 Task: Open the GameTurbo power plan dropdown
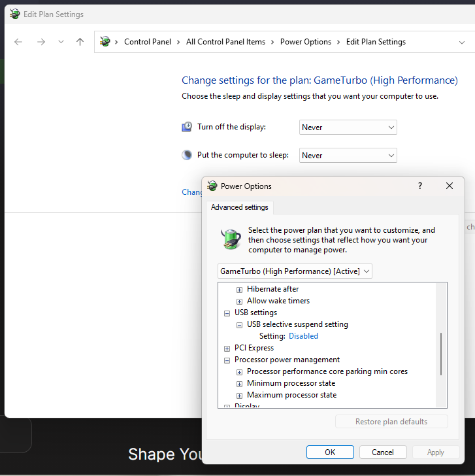(x=295, y=271)
